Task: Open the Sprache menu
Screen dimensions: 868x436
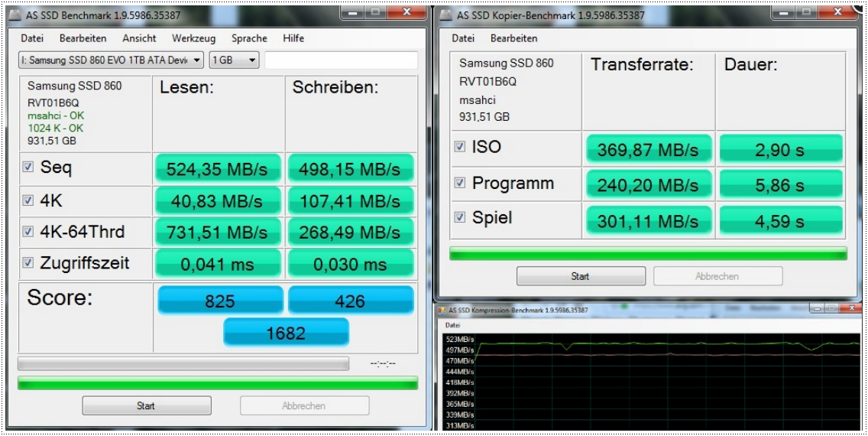Action: [x=249, y=38]
